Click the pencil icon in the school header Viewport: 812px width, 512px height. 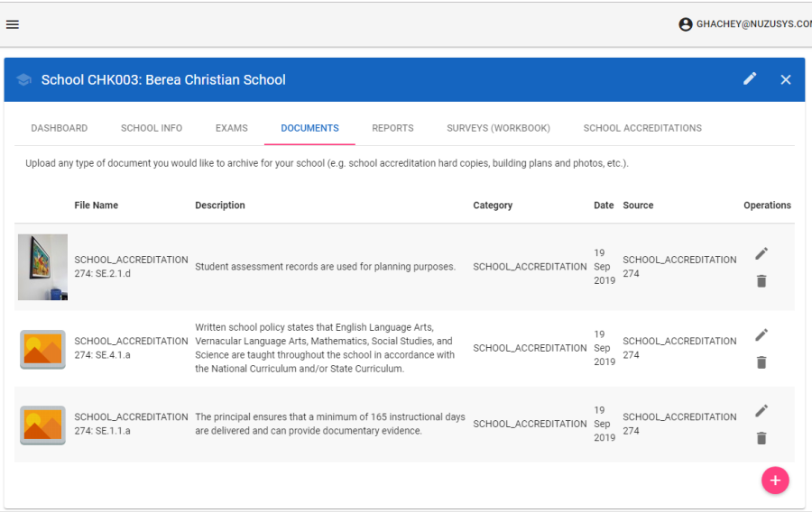(750, 79)
